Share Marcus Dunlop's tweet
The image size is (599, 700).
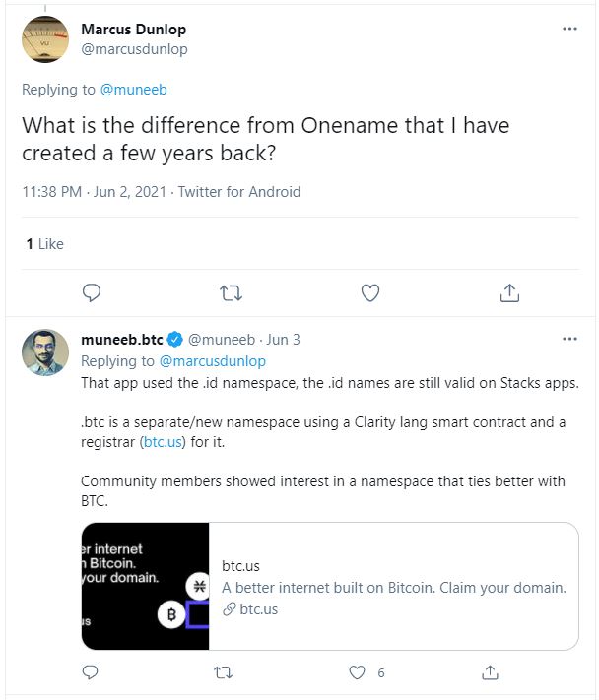pyautogui.click(x=509, y=292)
